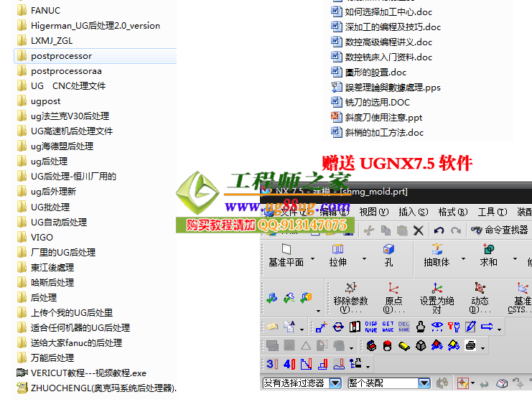Click the Extract Body (抽取体) tool

(x=437, y=255)
